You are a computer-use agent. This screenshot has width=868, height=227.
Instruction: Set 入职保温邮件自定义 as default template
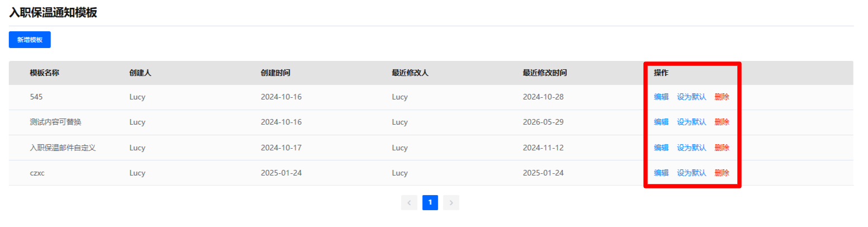[691, 148]
